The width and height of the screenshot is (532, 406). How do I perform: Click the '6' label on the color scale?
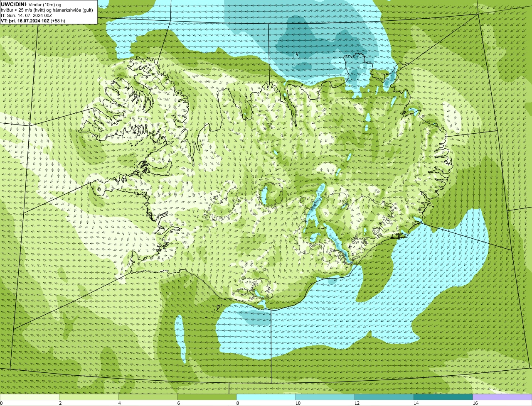click(x=178, y=403)
